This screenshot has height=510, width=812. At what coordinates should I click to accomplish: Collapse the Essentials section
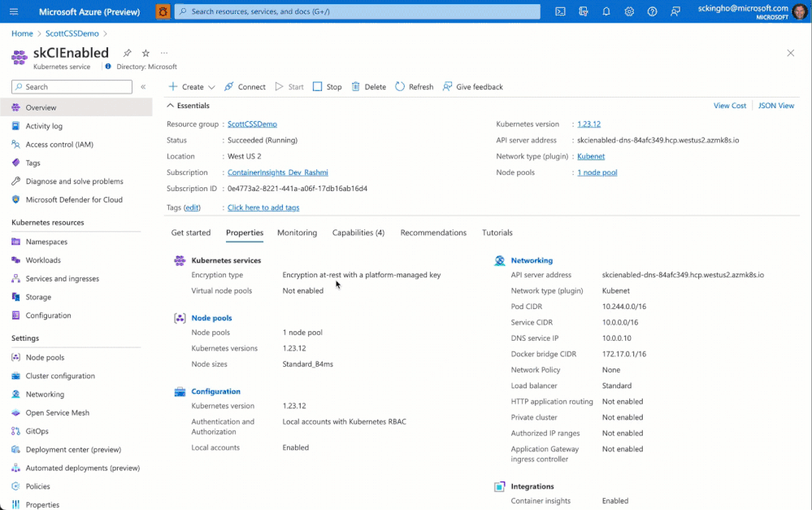(x=189, y=106)
